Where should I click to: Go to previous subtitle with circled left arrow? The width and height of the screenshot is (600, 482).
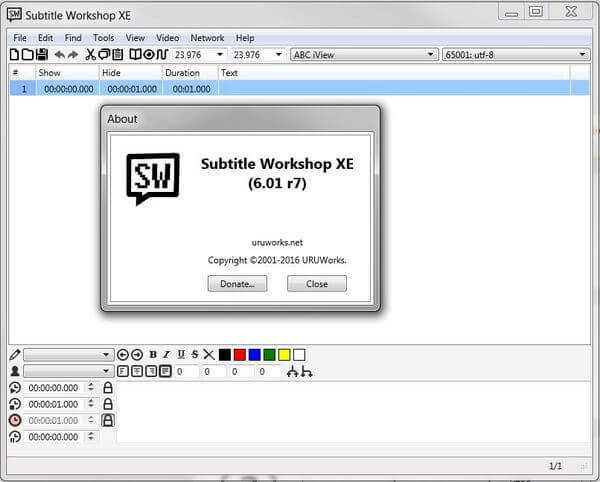pyautogui.click(x=122, y=355)
